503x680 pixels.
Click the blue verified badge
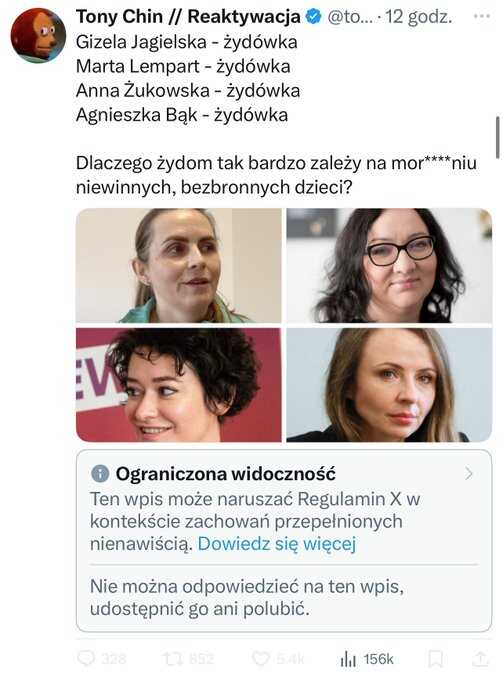pyautogui.click(x=314, y=17)
